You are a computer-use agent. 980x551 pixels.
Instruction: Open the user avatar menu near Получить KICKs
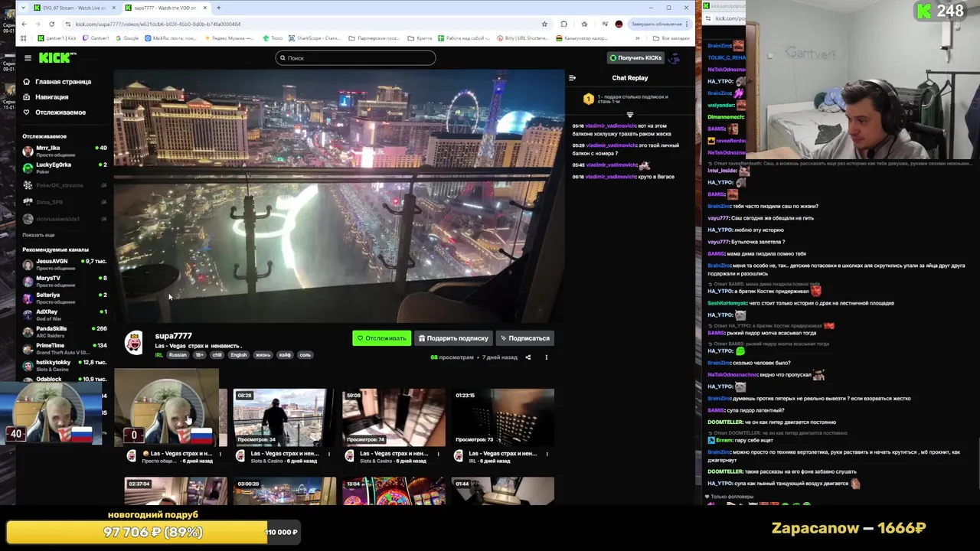tap(675, 57)
